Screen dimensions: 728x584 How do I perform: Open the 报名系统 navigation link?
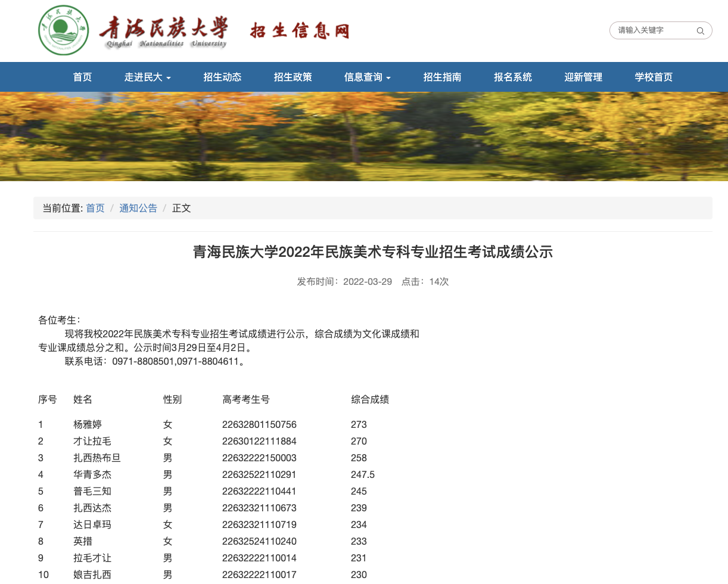coord(512,77)
